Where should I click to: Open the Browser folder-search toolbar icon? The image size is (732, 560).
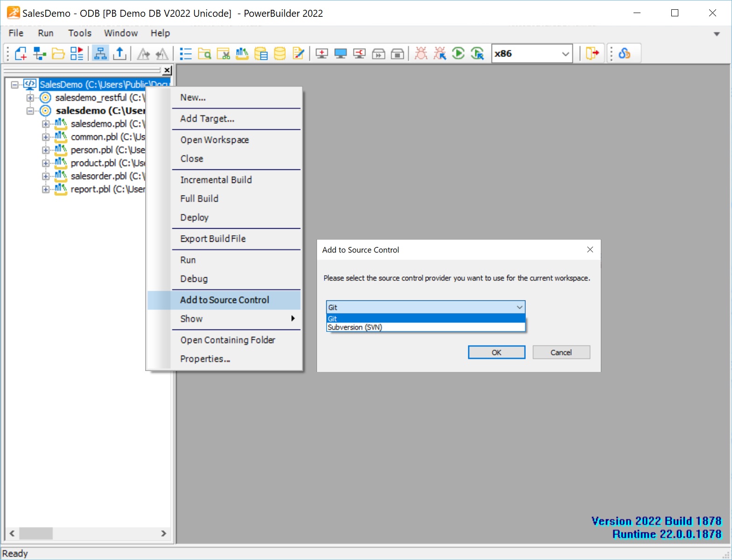pos(204,54)
